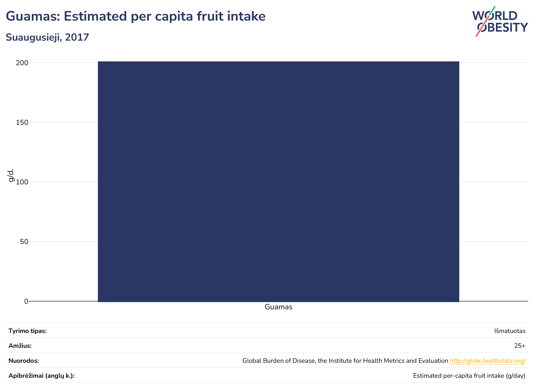
Task: Select the chart title text
Action: coord(135,16)
